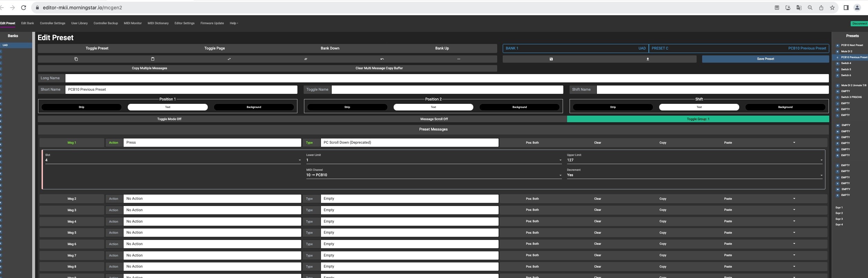The height and width of the screenshot is (278, 868).
Task: Open Msg 1 Action dropdown showing Press
Action: point(212,143)
